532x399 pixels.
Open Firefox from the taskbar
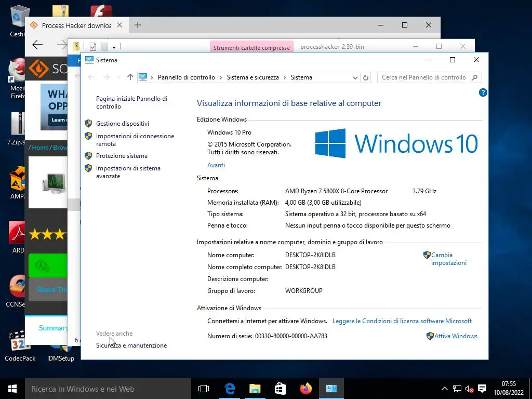(x=305, y=389)
